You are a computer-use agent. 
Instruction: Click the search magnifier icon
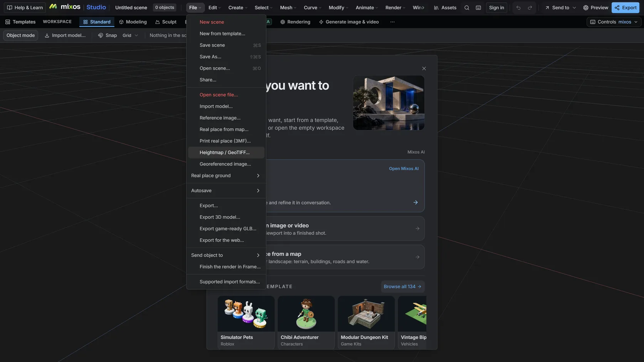(x=467, y=8)
